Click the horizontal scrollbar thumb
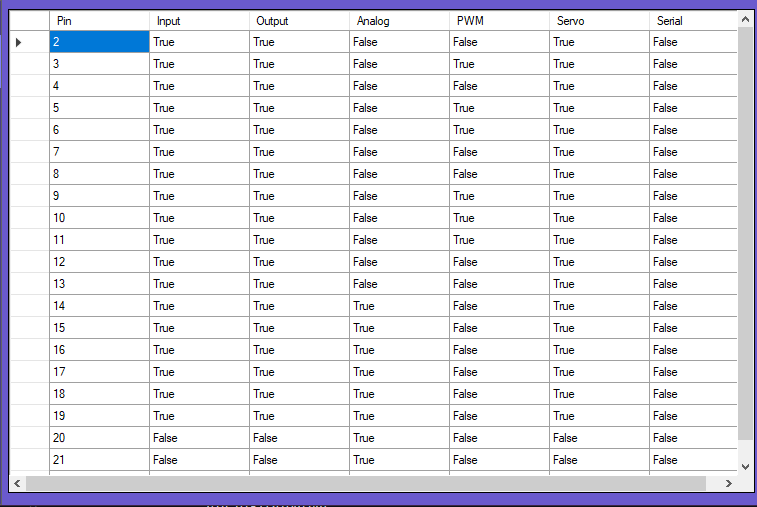Image resolution: width=757 pixels, height=507 pixels. click(x=366, y=483)
